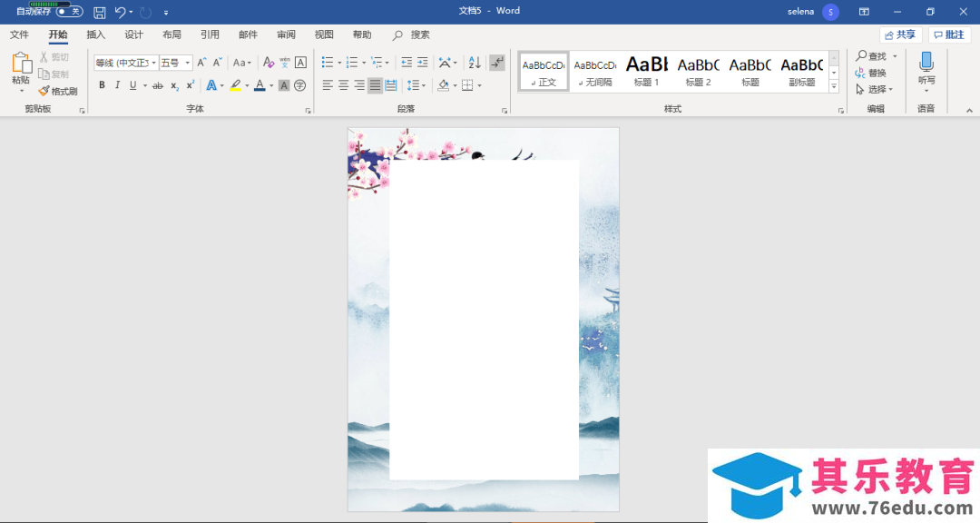Apply distributed alignment
The image size is (980, 523).
coord(390,85)
